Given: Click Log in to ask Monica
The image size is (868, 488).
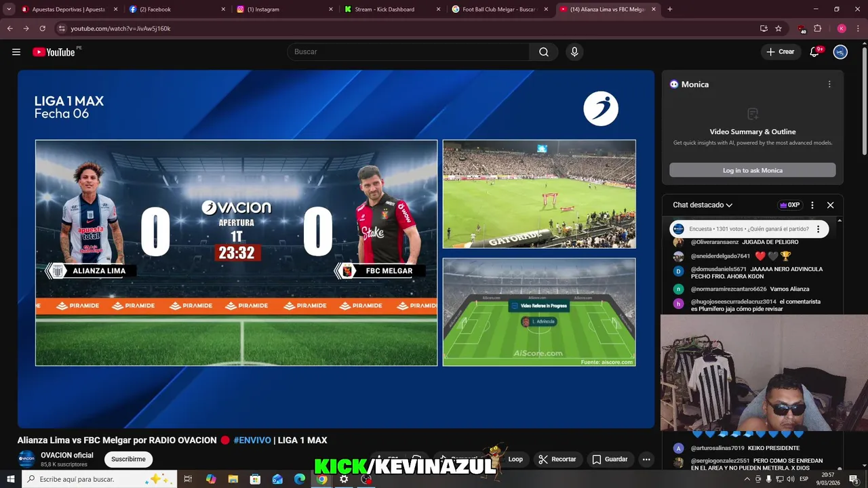Looking at the screenshot, I should tap(753, 170).
